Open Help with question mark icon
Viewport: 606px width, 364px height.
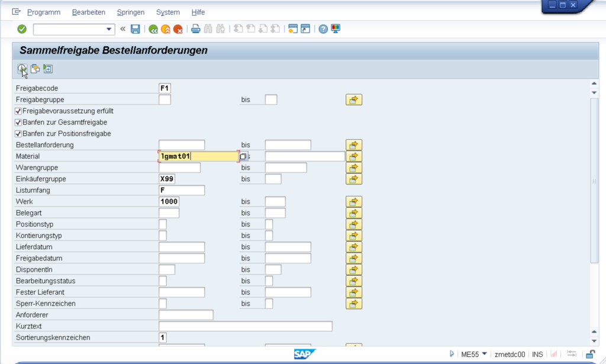pos(323,29)
